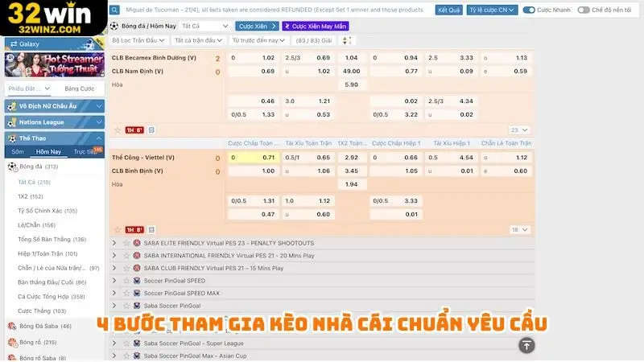
Task: Select Bàn thắng Đầu/ Cuối (86)
Action: 52,282
